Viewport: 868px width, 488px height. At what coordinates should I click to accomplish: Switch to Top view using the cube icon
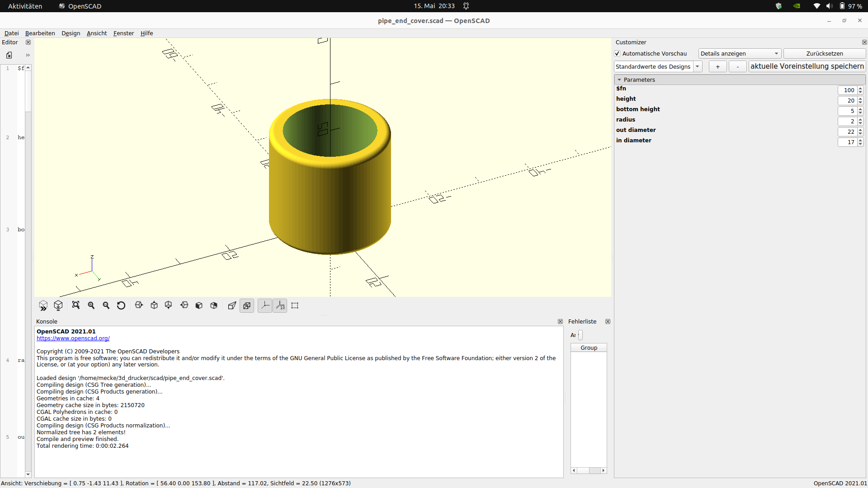[x=154, y=305]
